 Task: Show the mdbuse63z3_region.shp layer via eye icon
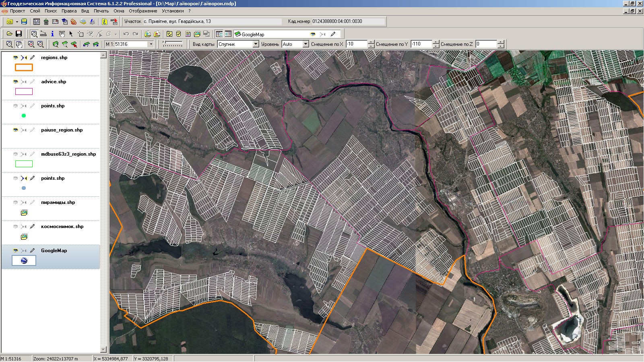coord(15,154)
